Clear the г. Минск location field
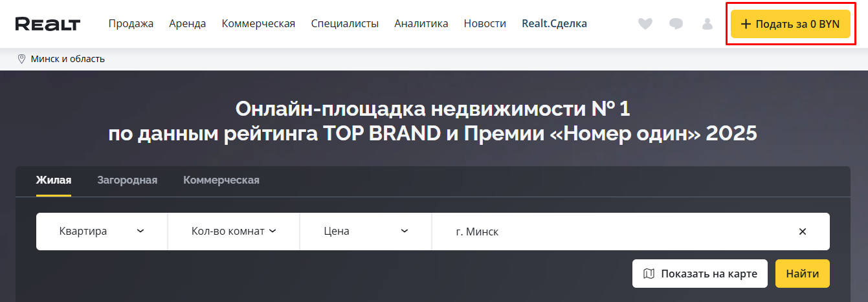 [802, 232]
